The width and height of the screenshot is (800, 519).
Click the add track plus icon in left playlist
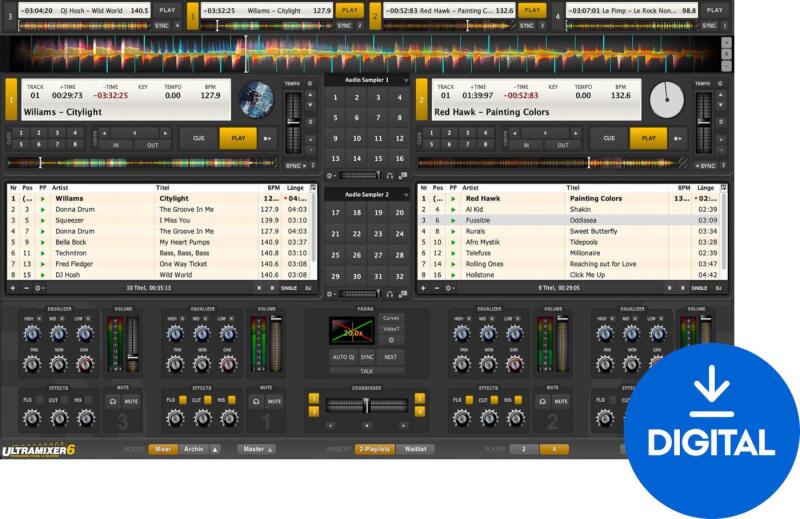pyautogui.click(x=12, y=287)
